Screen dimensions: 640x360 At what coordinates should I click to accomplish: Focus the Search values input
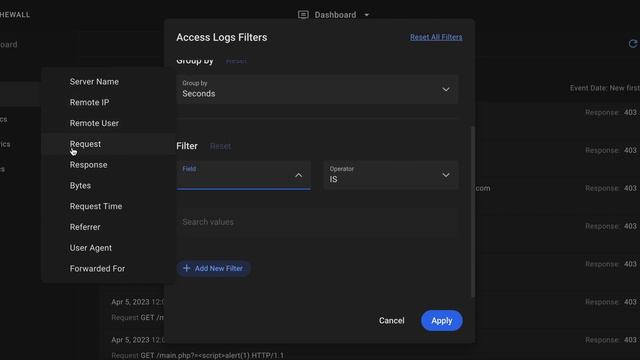coord(317,222)
